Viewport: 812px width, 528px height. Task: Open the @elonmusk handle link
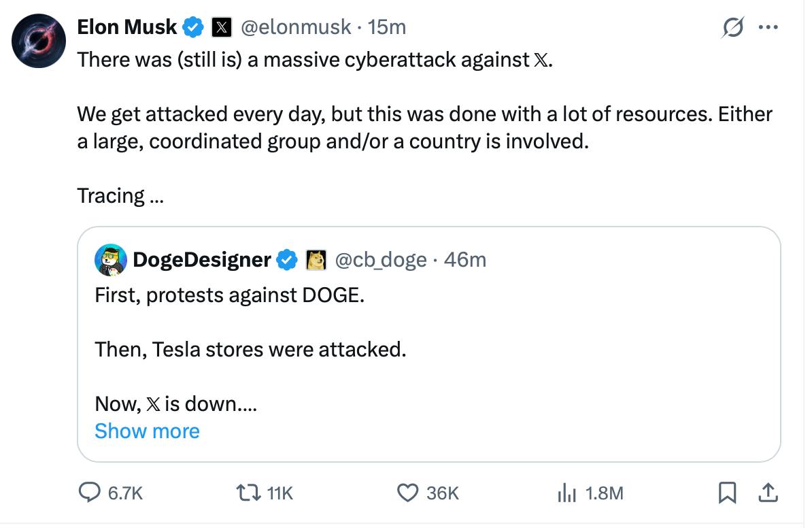pos(297,27)
